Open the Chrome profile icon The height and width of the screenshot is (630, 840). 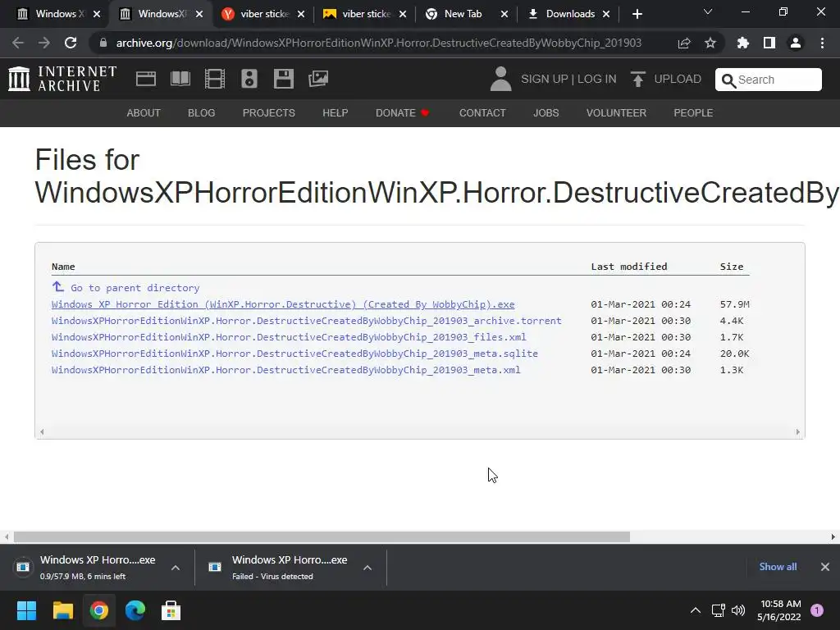(x=796, y=43)
